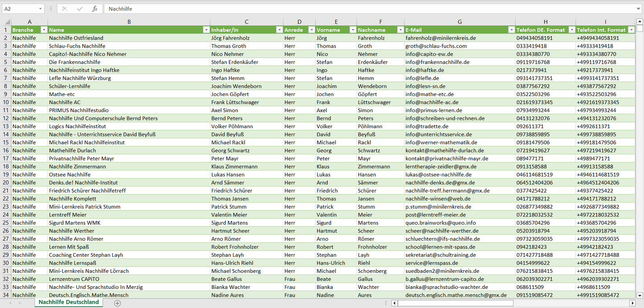Open the E-Mail column filter dropdown

(x=511, y=30)
